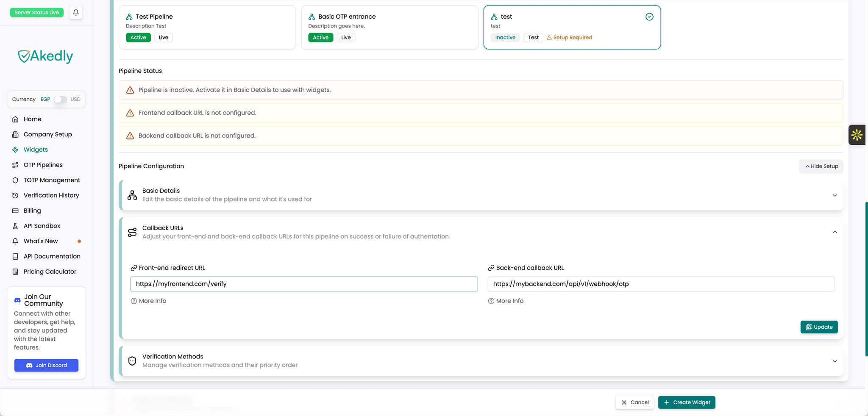Click the Create Widget button

pos(687,402)
